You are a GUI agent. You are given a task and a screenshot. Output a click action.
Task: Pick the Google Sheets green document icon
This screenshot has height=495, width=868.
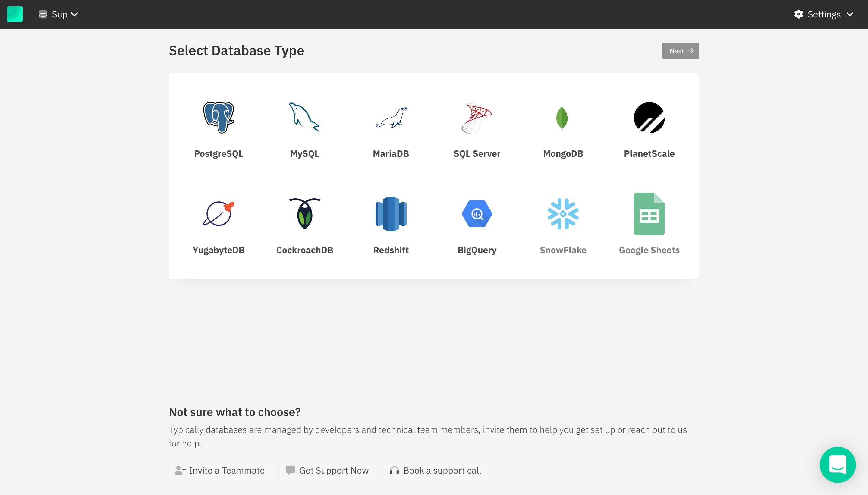click(649, 213)
